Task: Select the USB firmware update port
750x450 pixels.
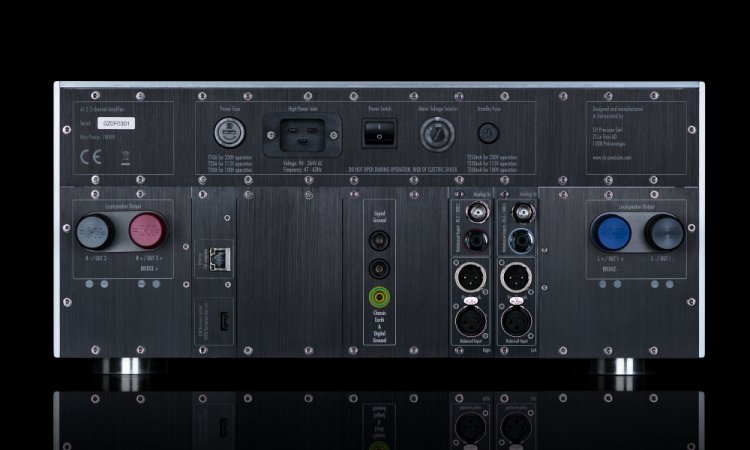Action: coord(224,321)
